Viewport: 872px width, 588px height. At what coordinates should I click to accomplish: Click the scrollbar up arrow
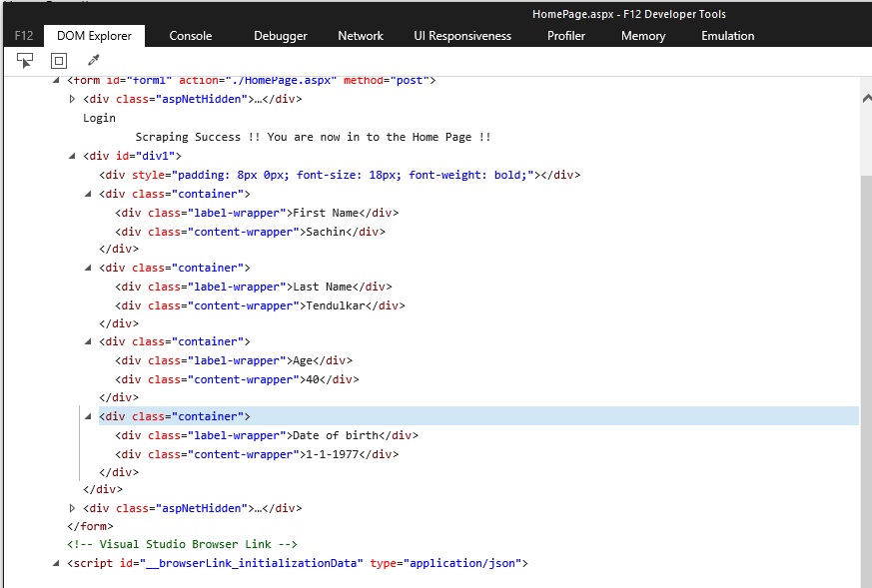tap(865, 98)
